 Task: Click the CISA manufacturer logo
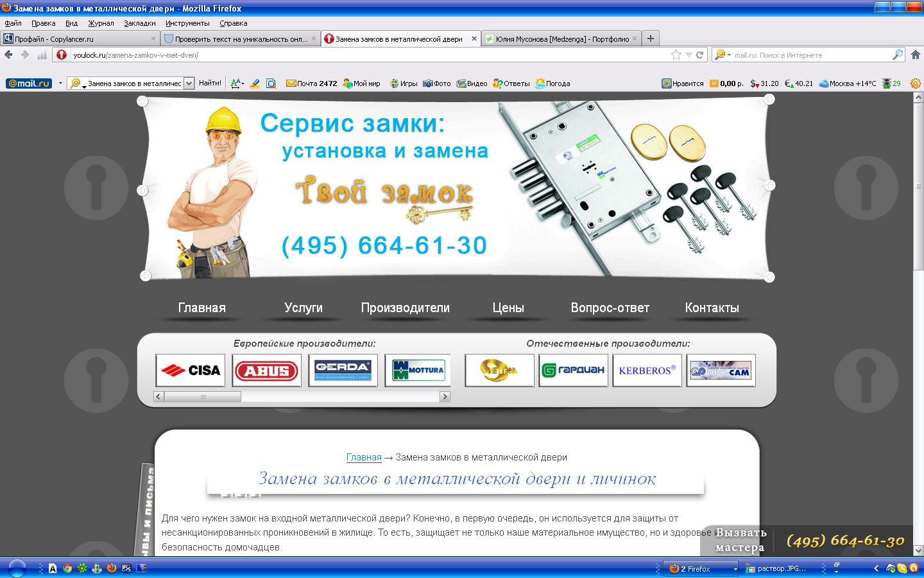(191, 371)
